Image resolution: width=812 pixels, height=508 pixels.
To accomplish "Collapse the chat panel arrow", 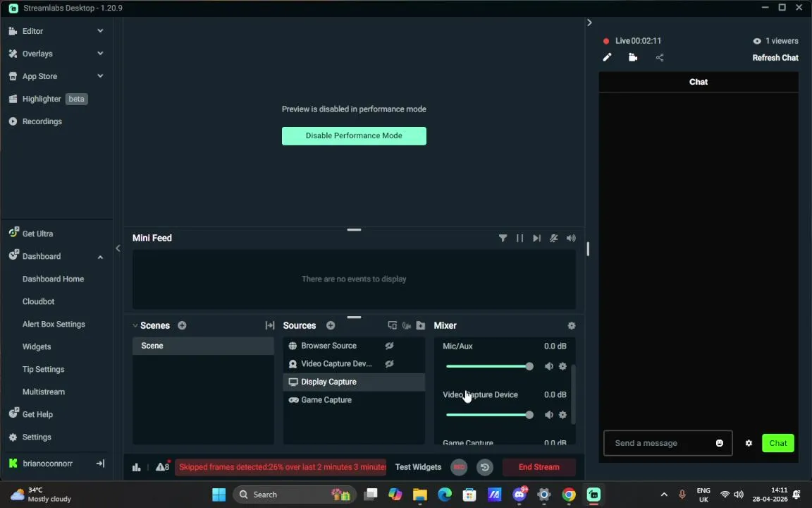I will coord(589,23).
